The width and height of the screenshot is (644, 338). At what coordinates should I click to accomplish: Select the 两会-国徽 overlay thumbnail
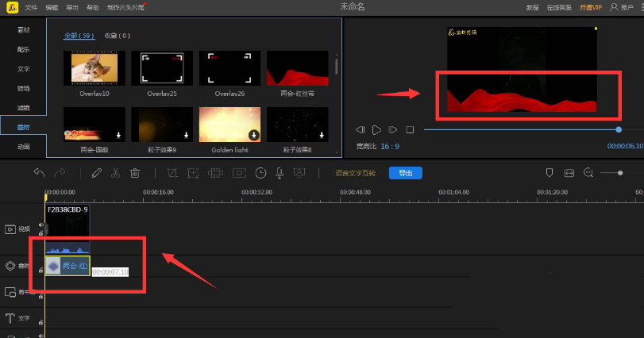pyautogui.click(x=94, y=125)
